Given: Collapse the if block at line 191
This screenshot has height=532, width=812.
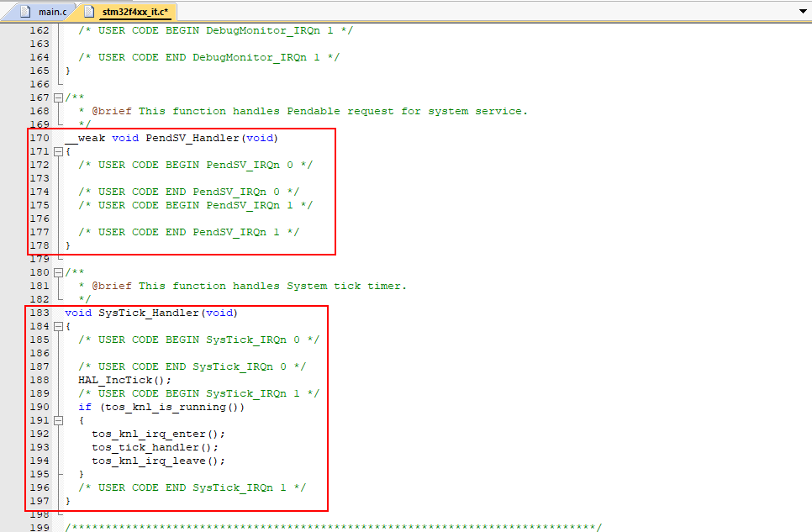Looking at the screenshot, I should tap(59, 420).
